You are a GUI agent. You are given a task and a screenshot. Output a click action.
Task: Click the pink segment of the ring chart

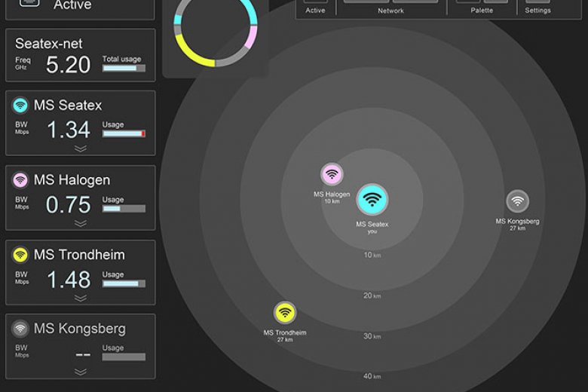click(251, 37)
